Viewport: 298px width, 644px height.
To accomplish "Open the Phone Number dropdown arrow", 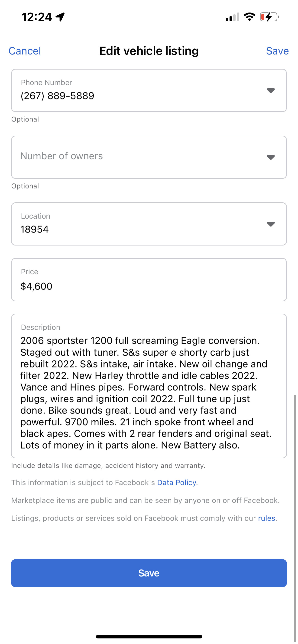I will point(271,90).
